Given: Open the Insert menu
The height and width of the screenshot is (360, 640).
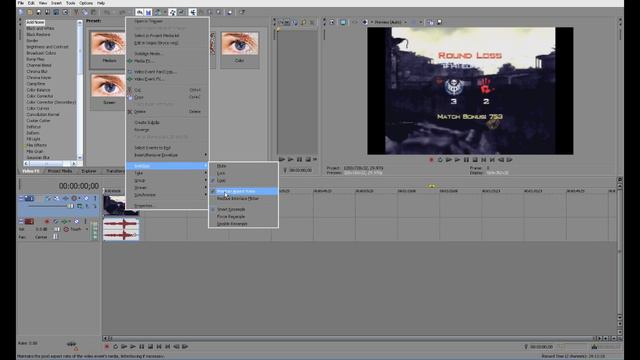Looking at the screenshot, I should pos(56,3).
